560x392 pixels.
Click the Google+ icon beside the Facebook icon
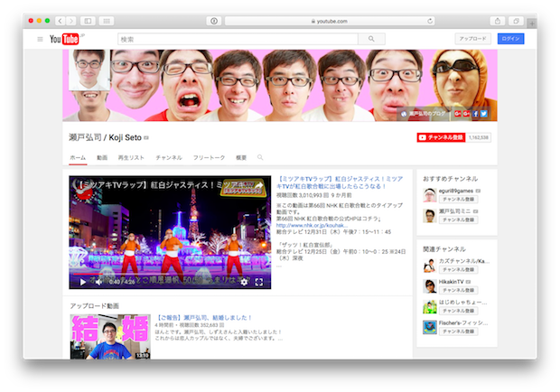[466, 114]
